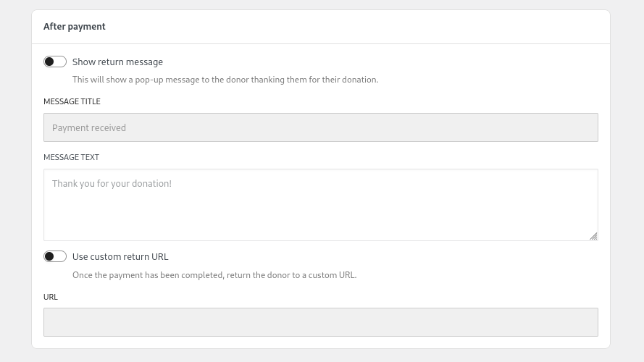This screenshot has width=644, height=362.
Task: Click the pop-up message description text
Action: tap(225, 80)
